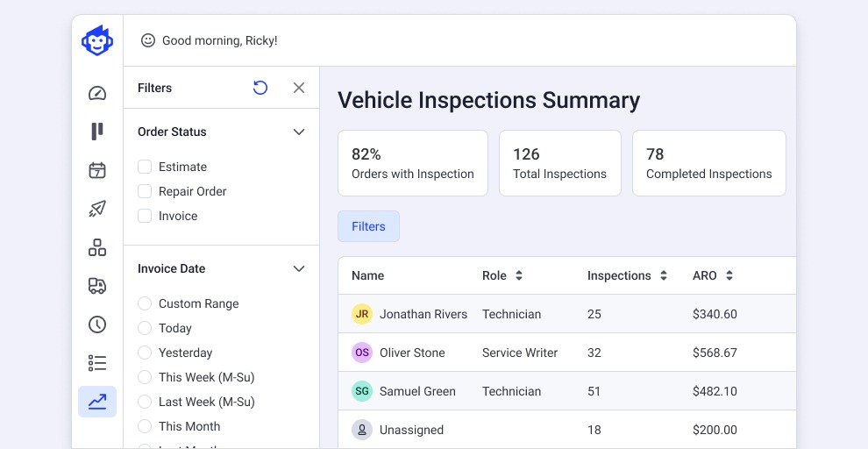The image size is (868, 449).
Task: Click the Service Writer role cell
Action: coord(520,353)
